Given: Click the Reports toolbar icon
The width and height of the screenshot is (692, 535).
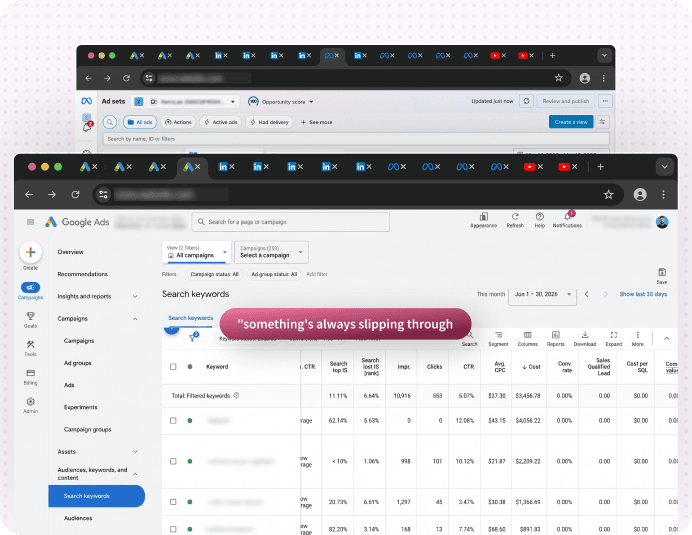Looking at the screenshot, I should click(556, 335).
